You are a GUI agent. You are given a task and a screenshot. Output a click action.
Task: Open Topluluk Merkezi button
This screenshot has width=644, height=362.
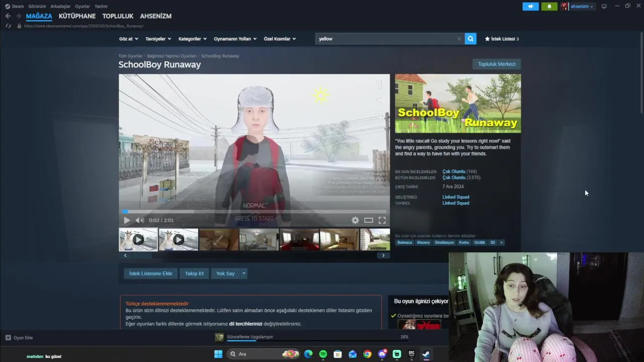(x=497, y=64)
